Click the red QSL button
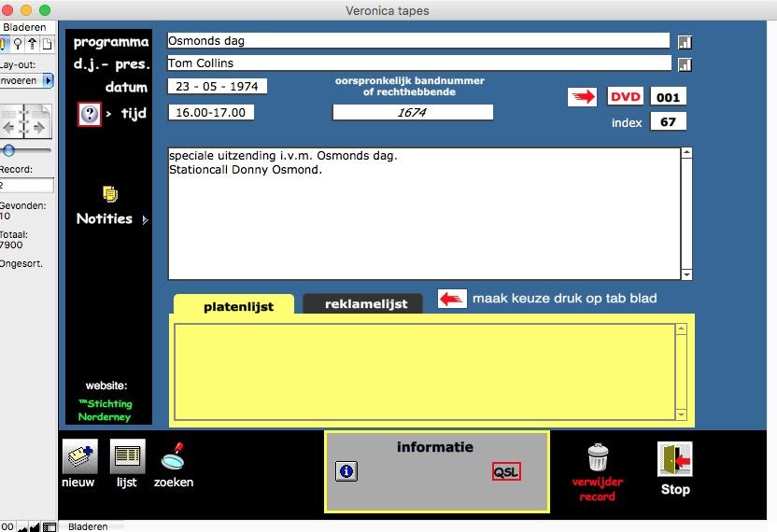777x532 pixels. pyautogui.click(x=506, y=471)
